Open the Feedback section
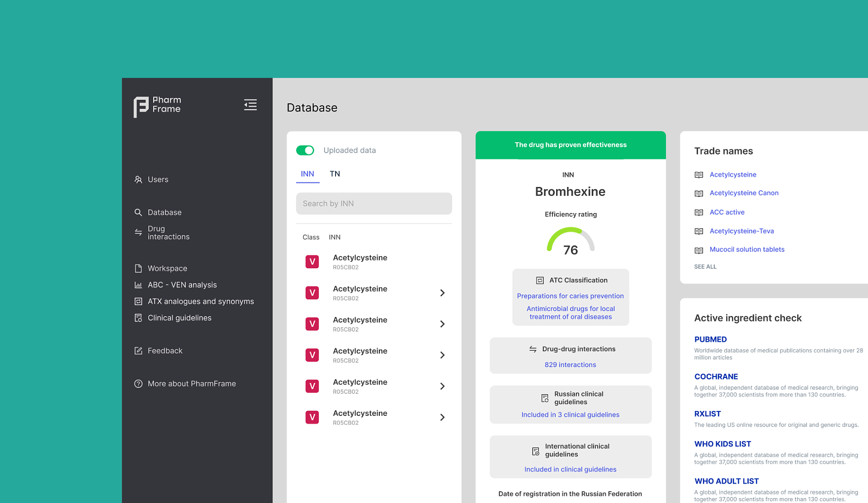868x503 pixels. coord(165,350)
